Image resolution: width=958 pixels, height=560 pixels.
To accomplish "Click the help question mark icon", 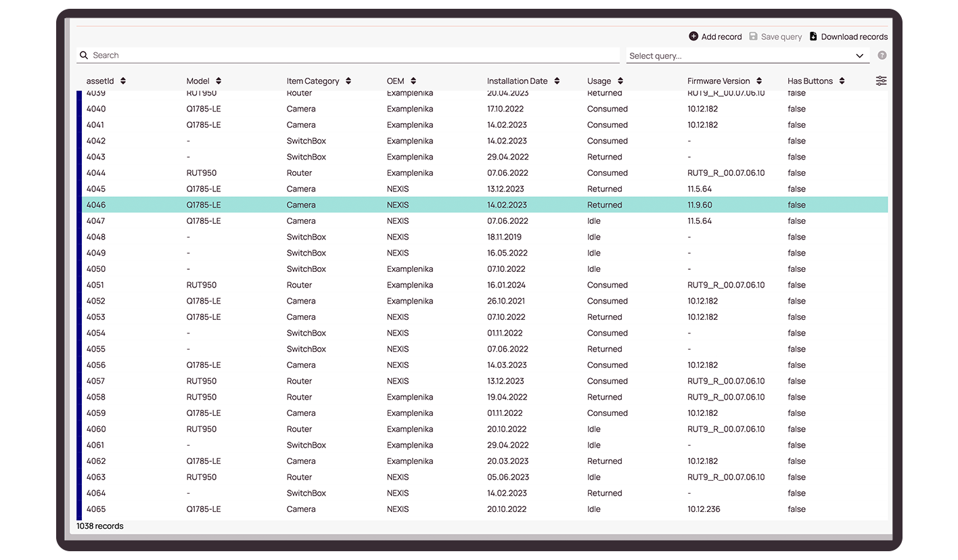I will point(882,55).
